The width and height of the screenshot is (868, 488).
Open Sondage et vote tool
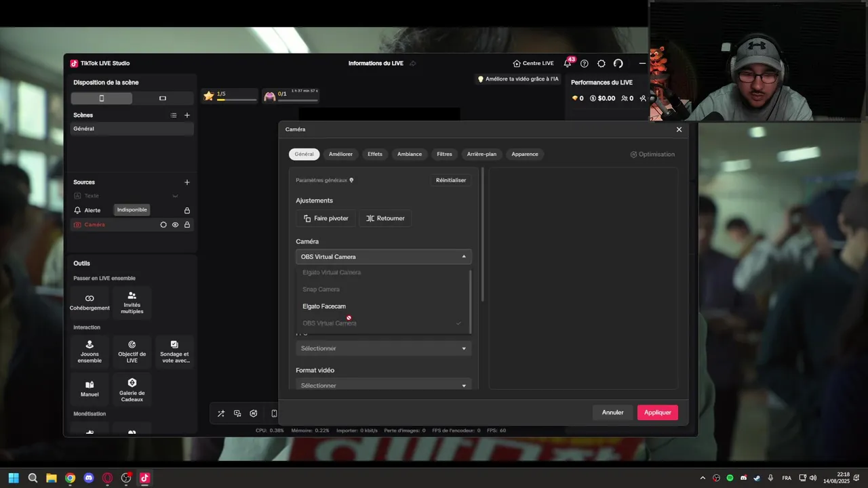[x=174, y=352]
